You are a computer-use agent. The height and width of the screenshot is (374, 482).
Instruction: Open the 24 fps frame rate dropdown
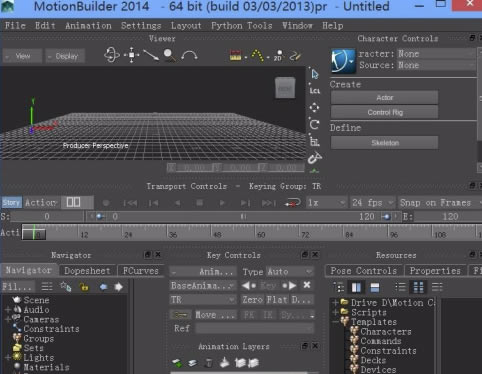(373, 203)
